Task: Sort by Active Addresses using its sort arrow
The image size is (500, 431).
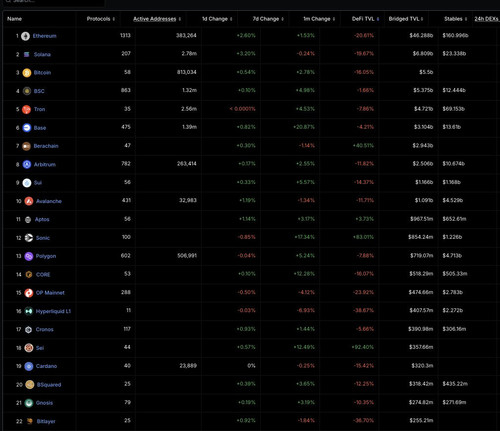Action: point(180,19)
